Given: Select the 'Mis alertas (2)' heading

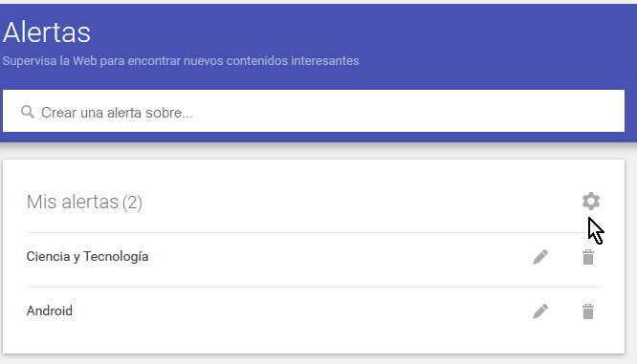Looking at the screenshot, I should pos(84,203).
